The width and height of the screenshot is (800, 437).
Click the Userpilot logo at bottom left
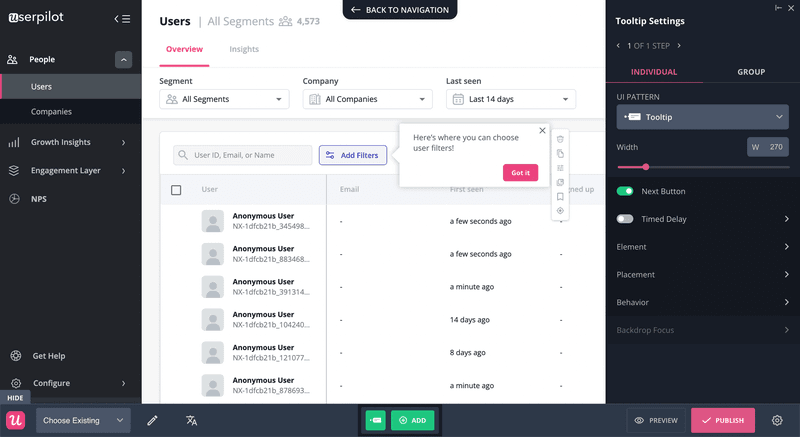point(15,420)
